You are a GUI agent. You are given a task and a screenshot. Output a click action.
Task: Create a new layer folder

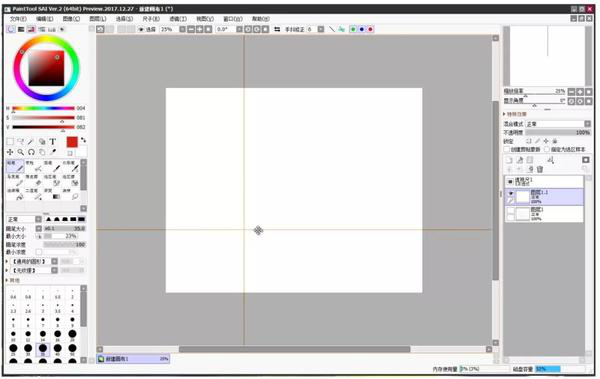(530, 160)
